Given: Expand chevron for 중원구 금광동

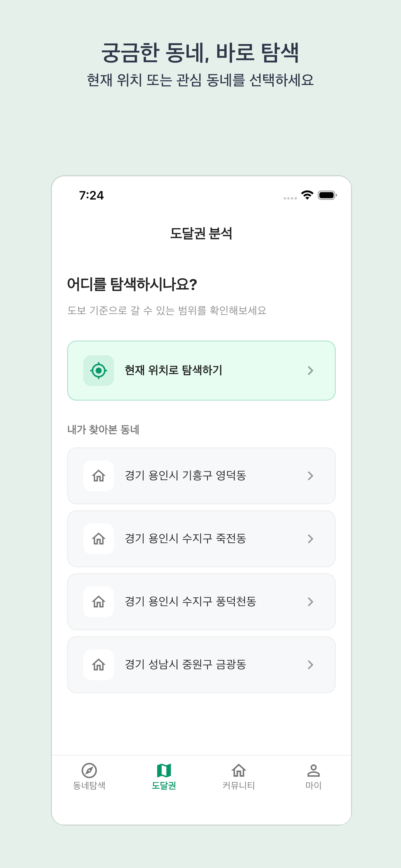Looking at the screenshot, I should (x=310, y=665).
